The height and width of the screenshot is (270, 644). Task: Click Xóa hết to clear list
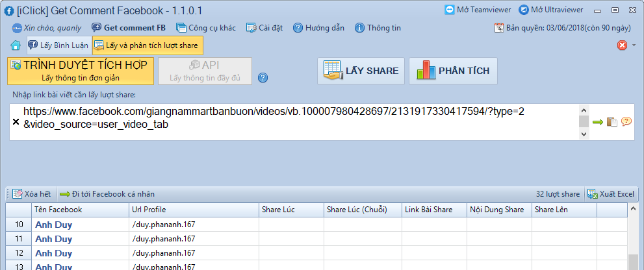click(x=32, y=193)
